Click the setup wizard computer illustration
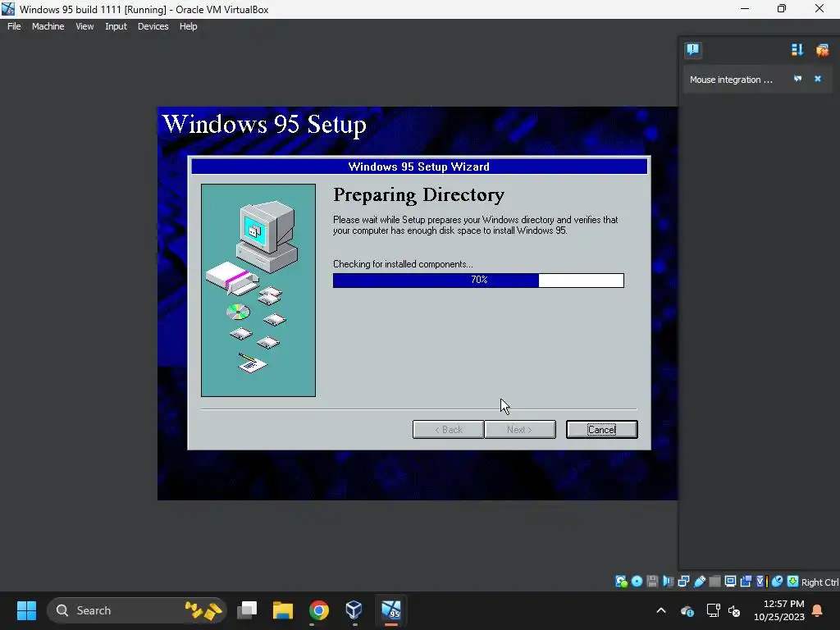 click(258, 290)
